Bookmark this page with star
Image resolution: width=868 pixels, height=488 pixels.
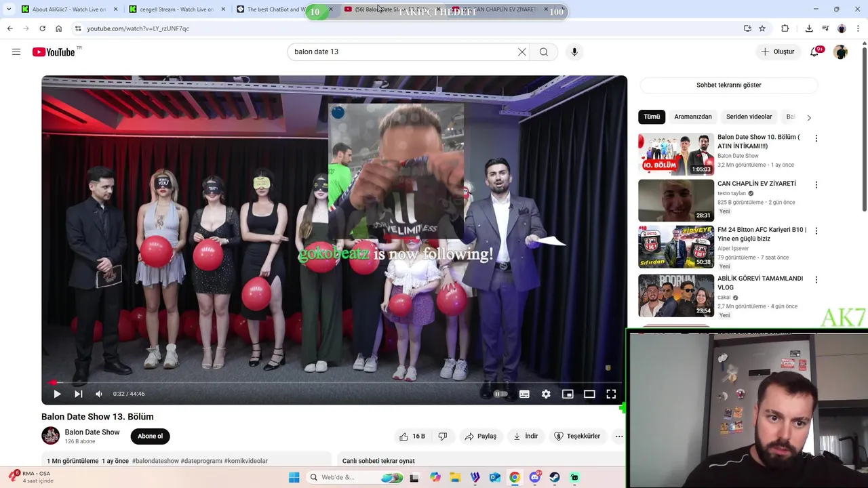pos(762,28)
